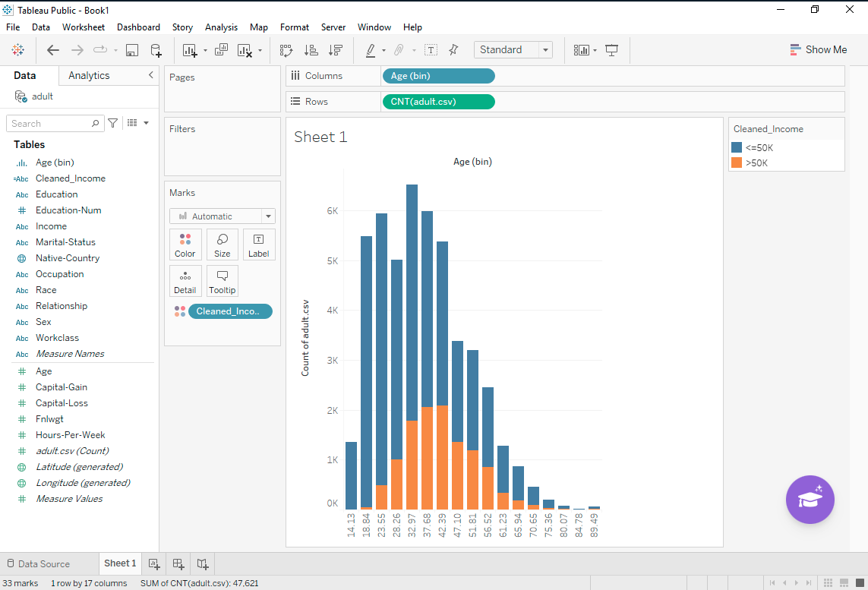Open the Tooltip editor from Marks card
The height and width of the screenshot is (590, 868).
222,280
